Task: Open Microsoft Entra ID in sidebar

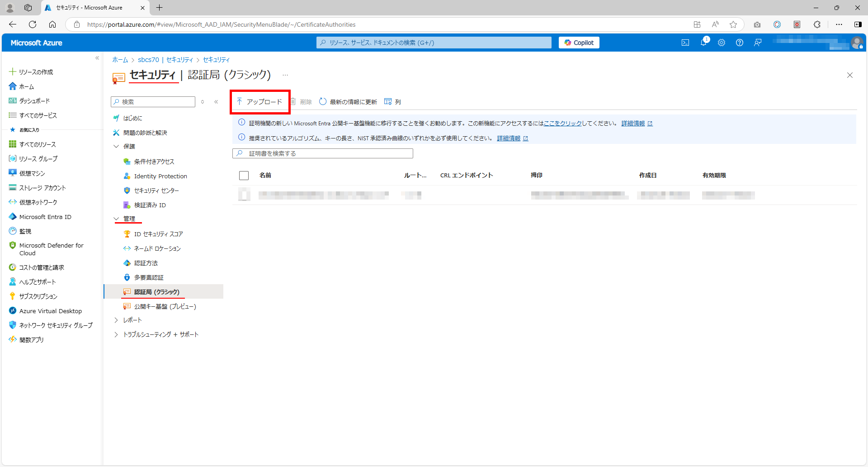Action: (x=45, y=217)
